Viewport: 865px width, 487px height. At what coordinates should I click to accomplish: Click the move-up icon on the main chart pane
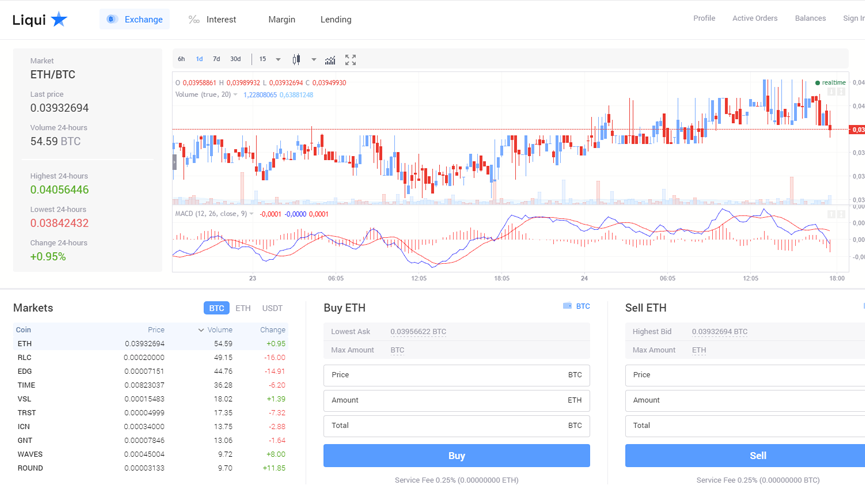pos(831,92)
